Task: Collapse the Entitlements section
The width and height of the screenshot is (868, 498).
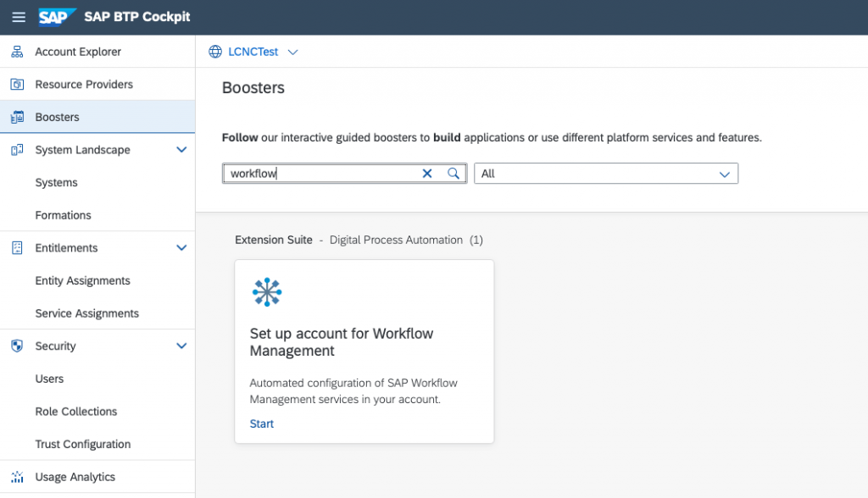Action: [x=181, y=248]
